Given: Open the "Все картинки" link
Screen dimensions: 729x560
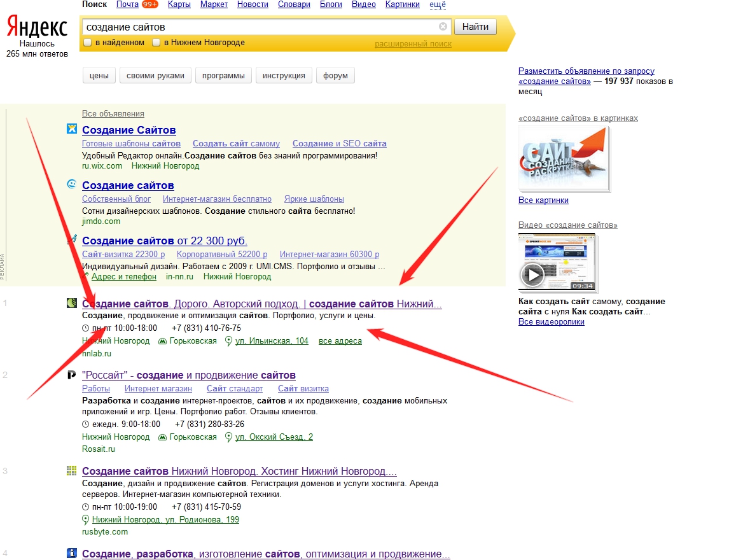Looking at the screenshot, I should click(543, 200).
